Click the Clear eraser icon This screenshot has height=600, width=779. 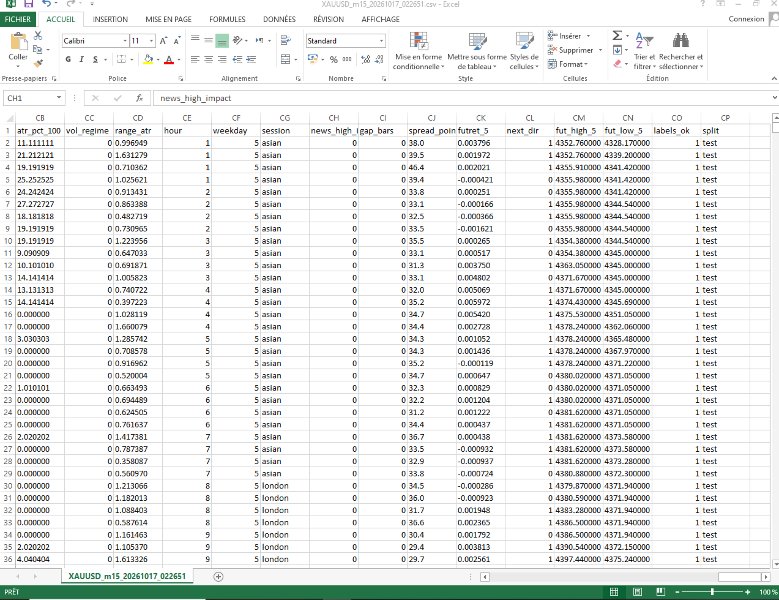coord(617,64)
